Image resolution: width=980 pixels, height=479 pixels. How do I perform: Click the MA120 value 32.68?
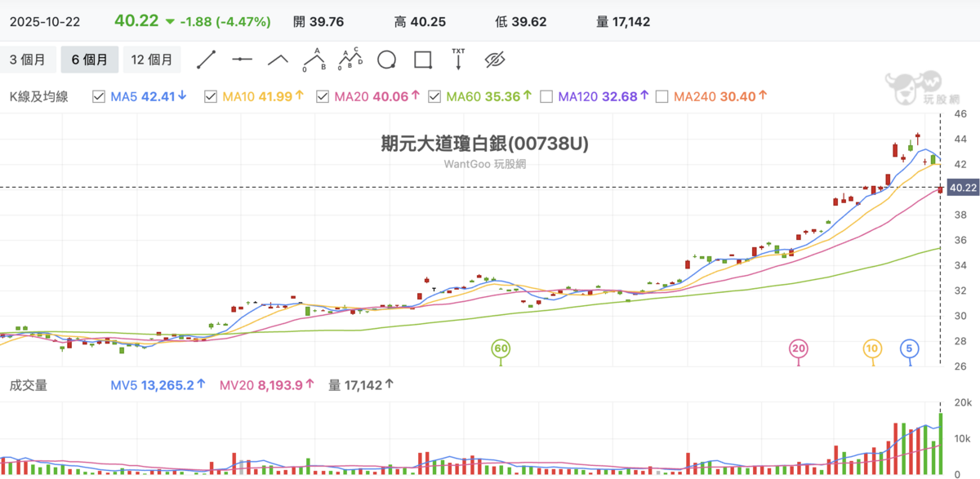(619, 96)
